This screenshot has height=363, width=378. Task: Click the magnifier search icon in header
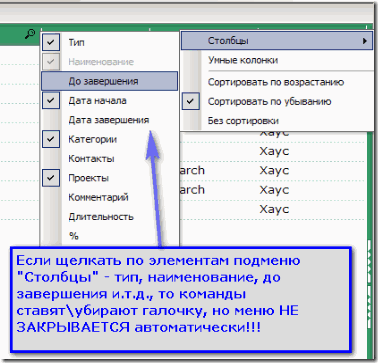(30, 34)
